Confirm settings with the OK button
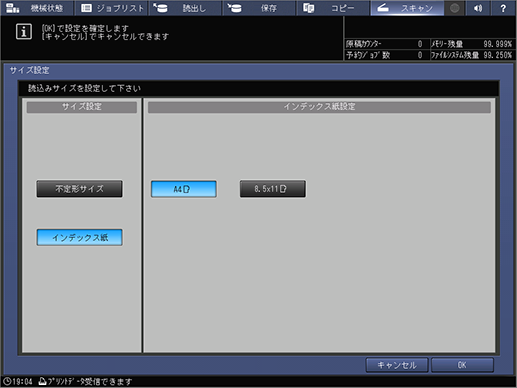The width and height of the screenshot is (517, 388). pos(462,365)
